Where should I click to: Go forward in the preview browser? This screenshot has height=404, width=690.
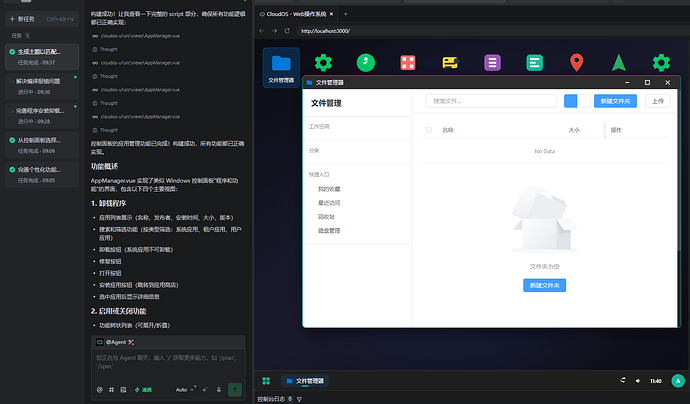click(x=274, y=31)
